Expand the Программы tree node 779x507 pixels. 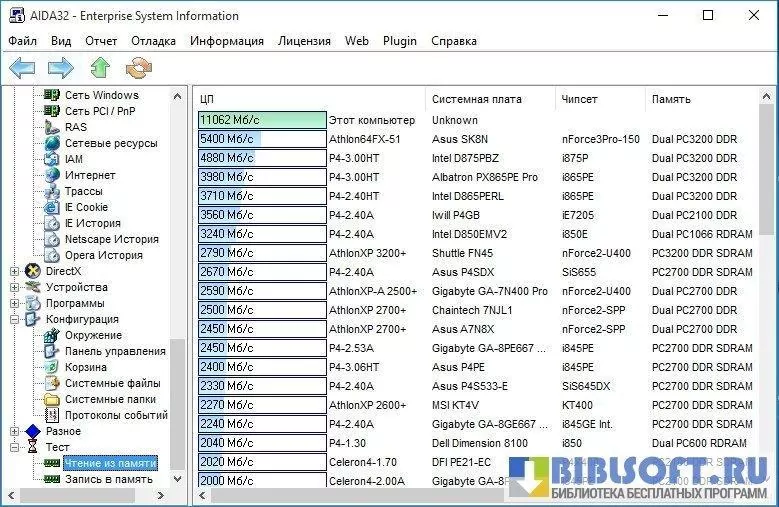(x=15, y=303)
